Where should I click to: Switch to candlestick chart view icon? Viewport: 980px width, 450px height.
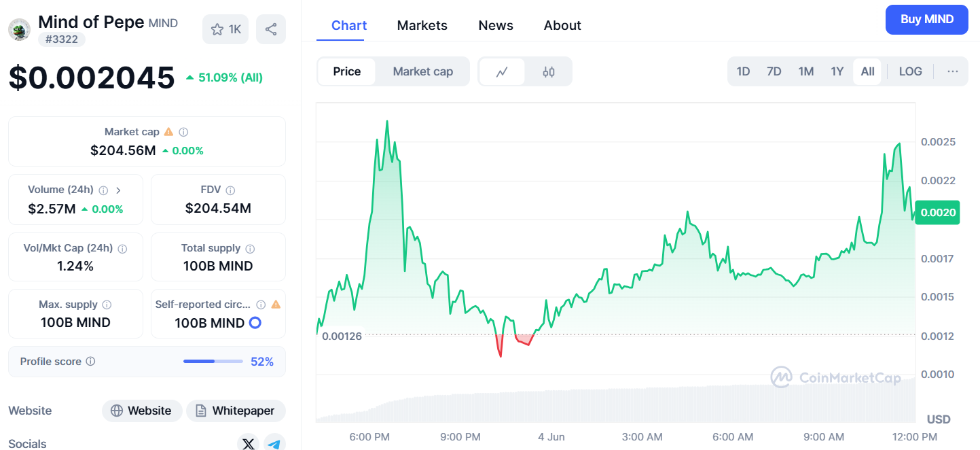coord(549,71)
